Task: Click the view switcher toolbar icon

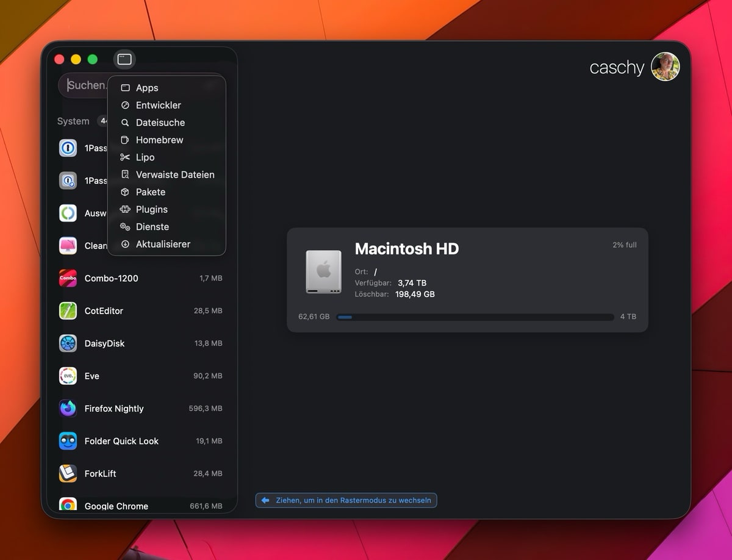Action: 124,59
